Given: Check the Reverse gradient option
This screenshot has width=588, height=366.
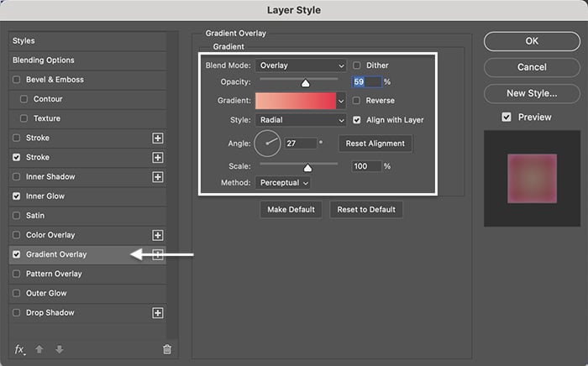Looking at the screenshot, I should [x=357, y=101].
